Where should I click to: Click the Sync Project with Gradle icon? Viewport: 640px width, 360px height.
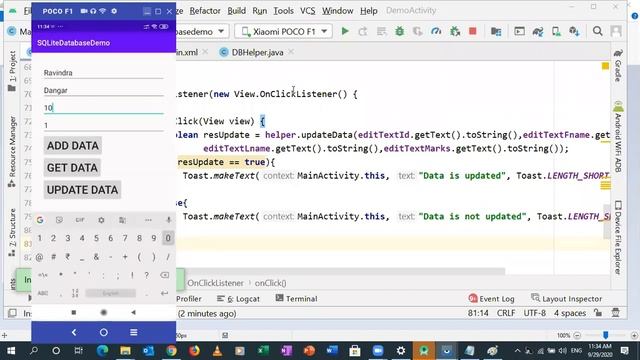click(x=538, y=31)
